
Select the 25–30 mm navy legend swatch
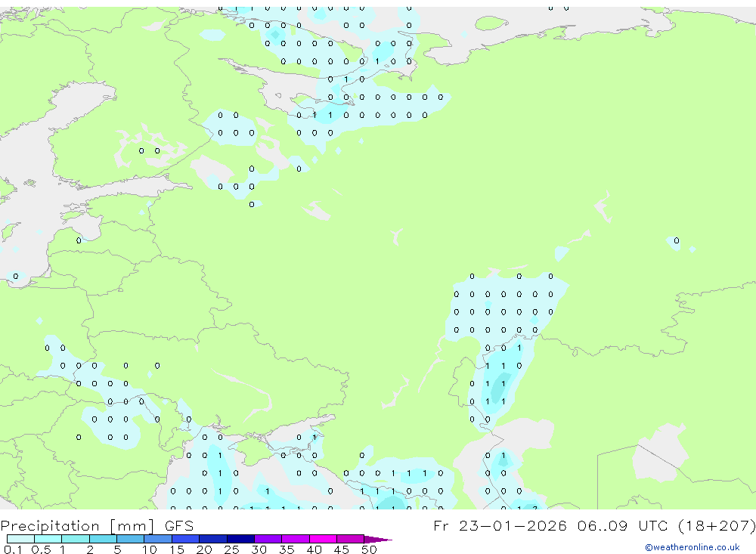pos(240,539)
